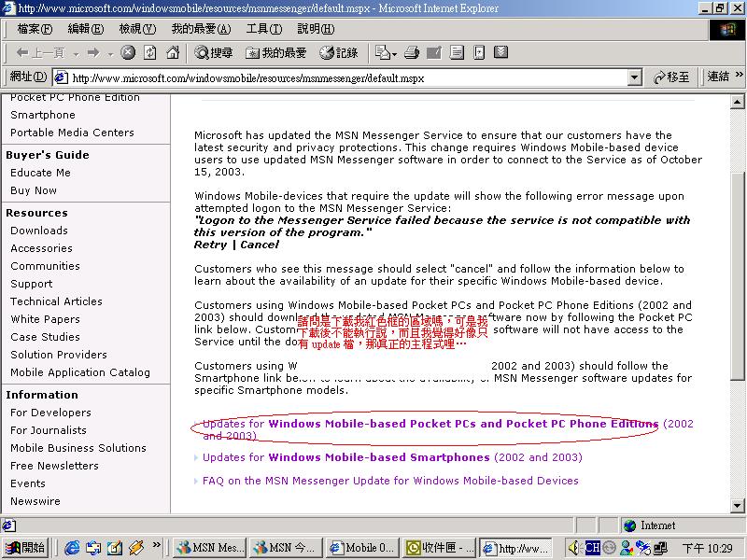Screen dimensions: 747x560
Task: Open the Mobile Application Catalog link
Action: 80,372
